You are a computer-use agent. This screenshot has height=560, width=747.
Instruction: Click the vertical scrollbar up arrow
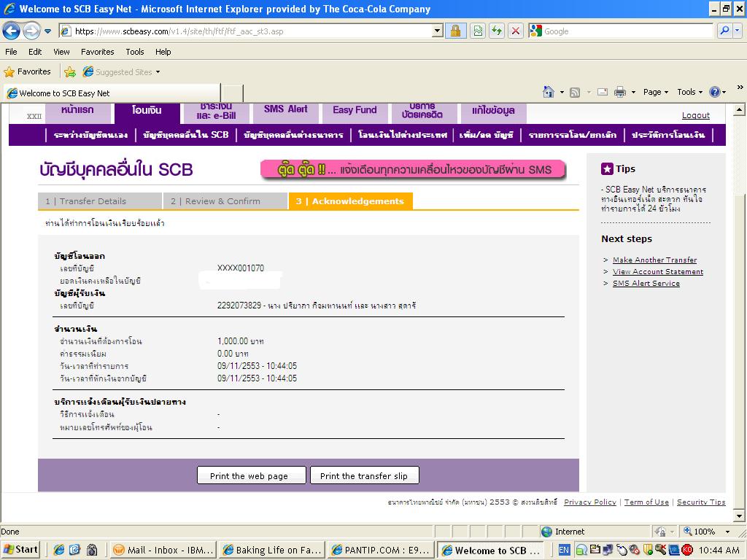(x=739, y=110)
